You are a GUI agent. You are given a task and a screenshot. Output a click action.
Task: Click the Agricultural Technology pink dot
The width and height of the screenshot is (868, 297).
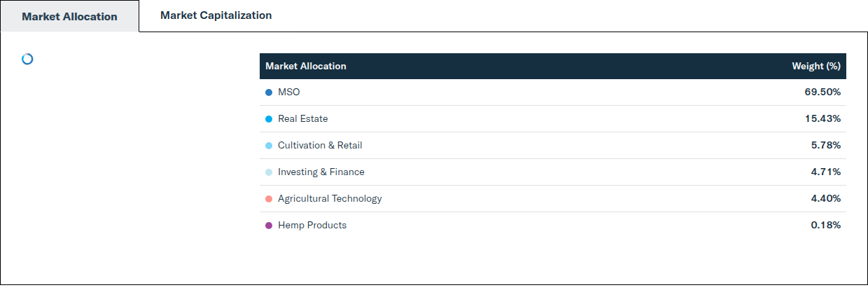[269, 199]
